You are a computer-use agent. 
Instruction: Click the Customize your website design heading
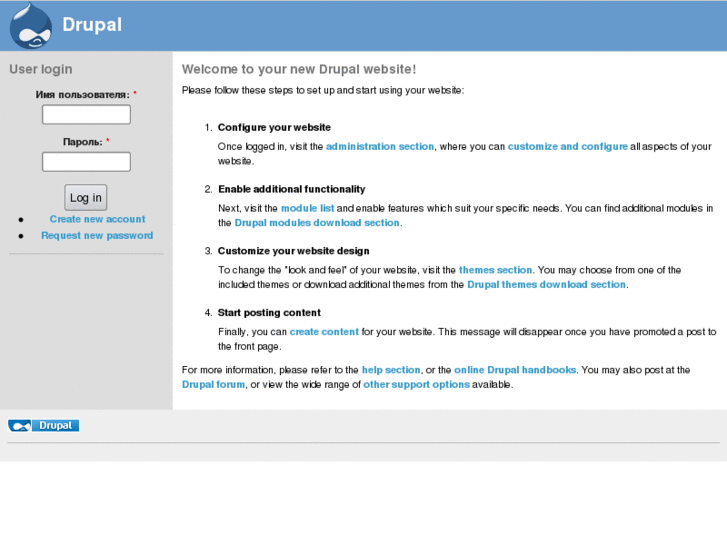click(293, 251)
